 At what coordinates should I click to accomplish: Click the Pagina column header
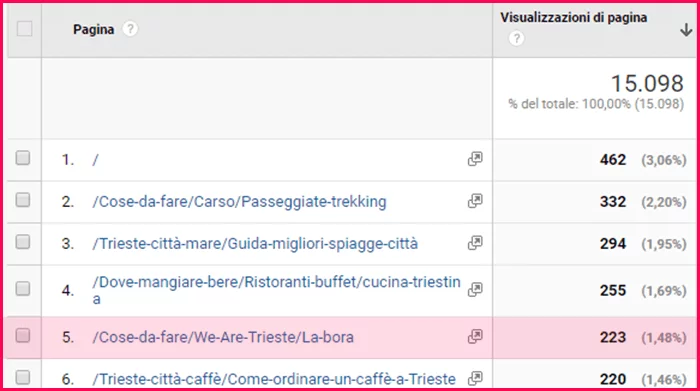(x=93, y=29)
